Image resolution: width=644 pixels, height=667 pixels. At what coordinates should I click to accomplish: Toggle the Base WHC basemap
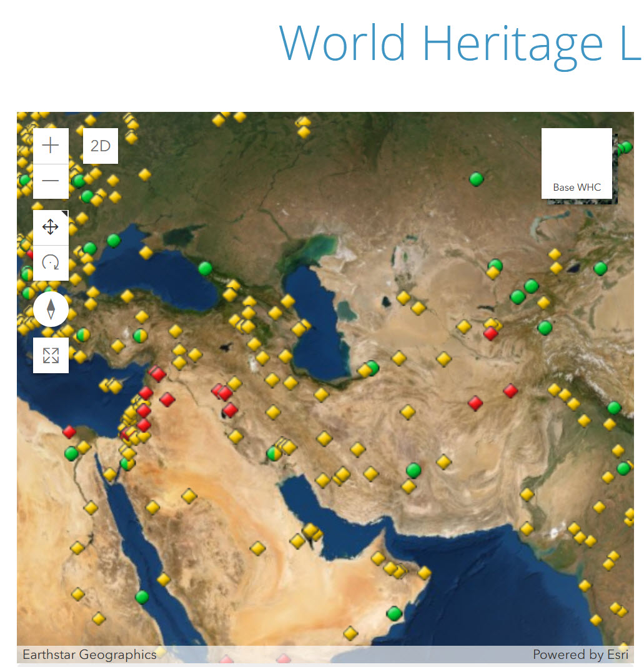point(576,164)
